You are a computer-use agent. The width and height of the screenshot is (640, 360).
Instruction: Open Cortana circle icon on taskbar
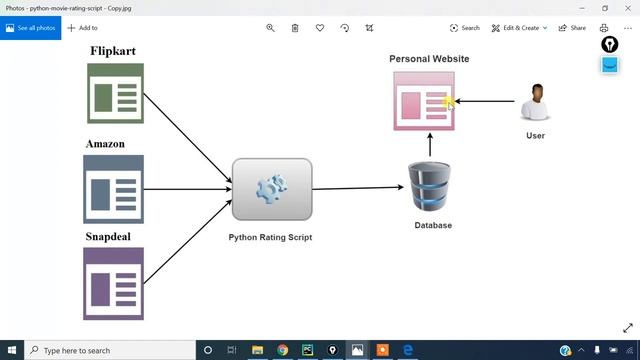(208, 350)
